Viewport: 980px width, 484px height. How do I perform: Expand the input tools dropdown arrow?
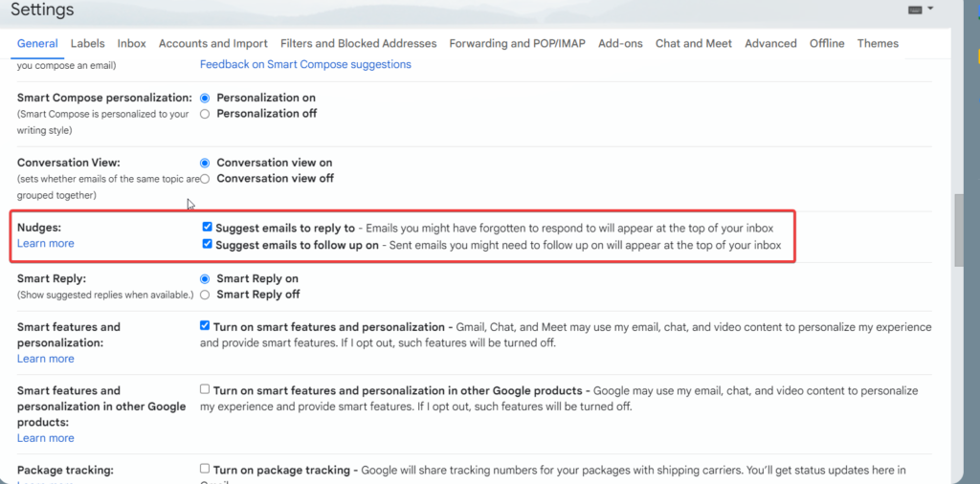(930, 9)
